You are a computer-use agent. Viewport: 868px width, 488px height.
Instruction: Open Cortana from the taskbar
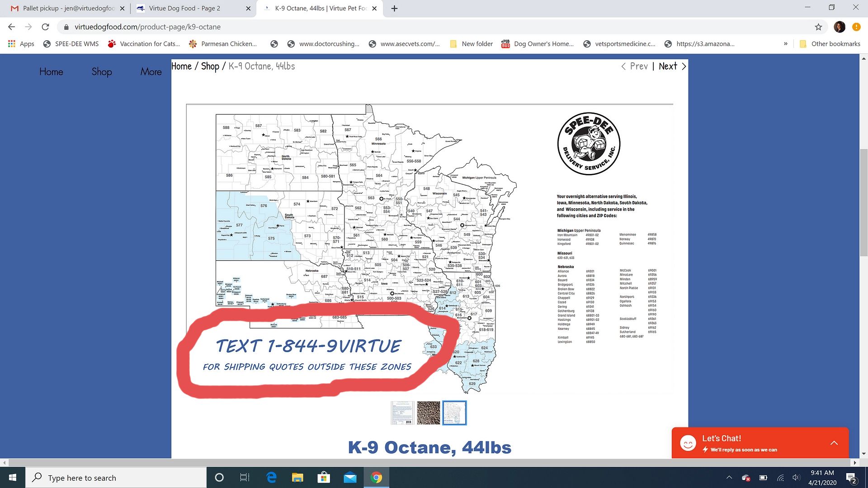pos(219,478)
